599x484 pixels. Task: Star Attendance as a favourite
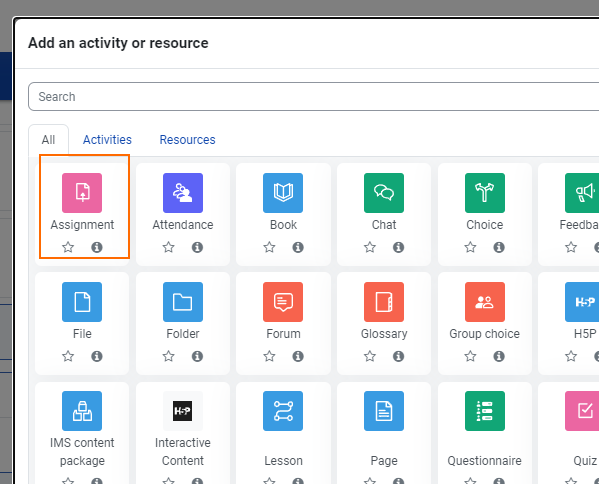[x=168, y=247]
